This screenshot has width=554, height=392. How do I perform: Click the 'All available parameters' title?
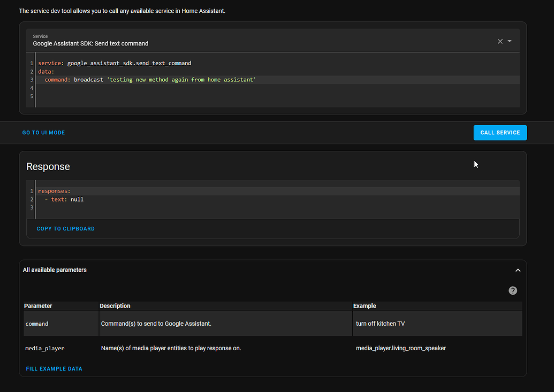click(55, 270)
